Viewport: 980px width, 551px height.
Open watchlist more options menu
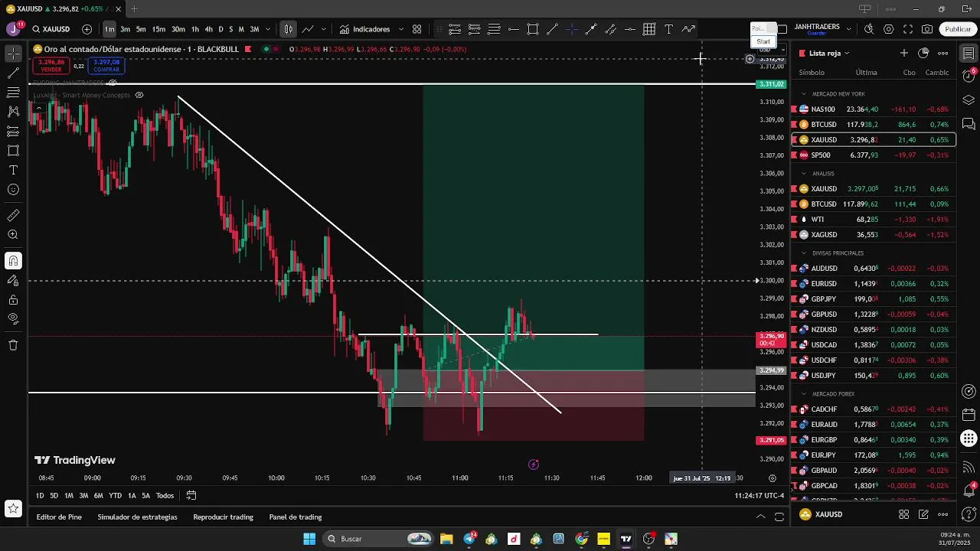tap(943, 53)
